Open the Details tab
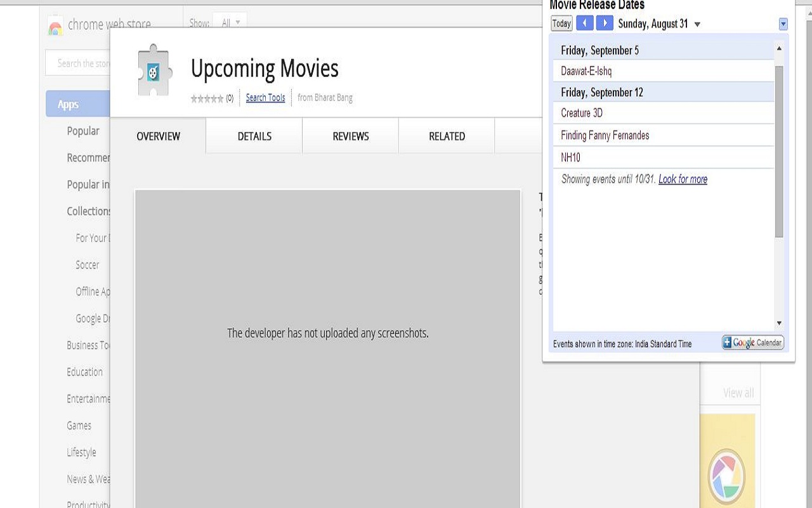 [254, 135]
